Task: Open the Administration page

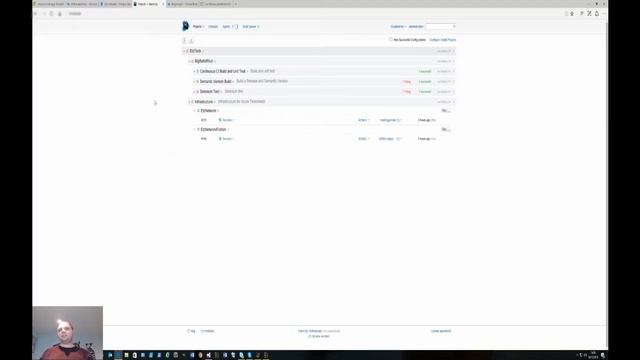Action: tap(416, 27)
